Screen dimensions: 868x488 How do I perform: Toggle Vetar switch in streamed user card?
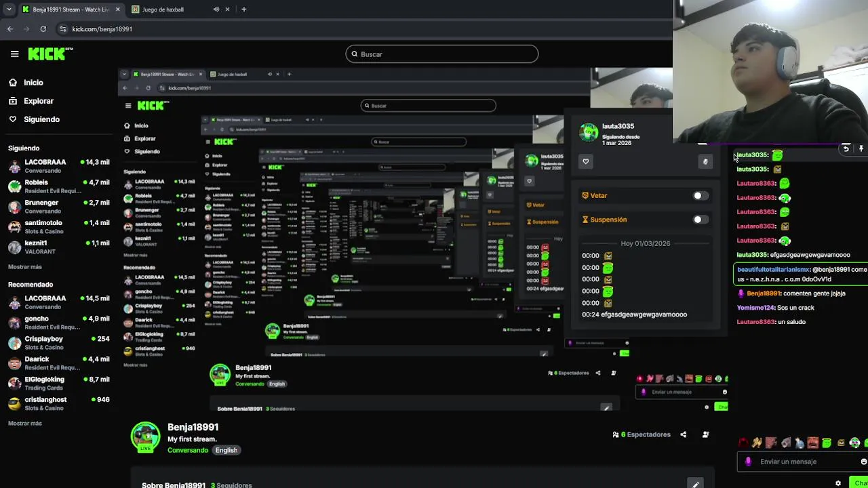(700, 196)
